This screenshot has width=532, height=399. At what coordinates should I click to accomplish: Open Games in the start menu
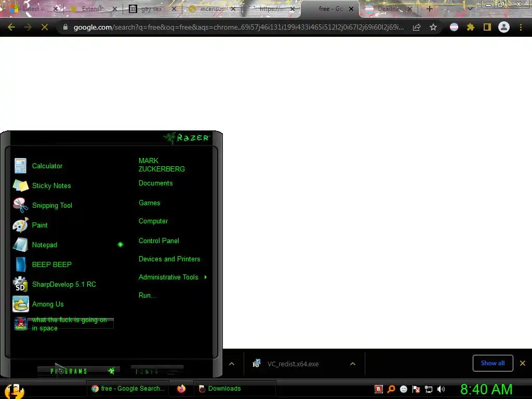tap(149, 203)
